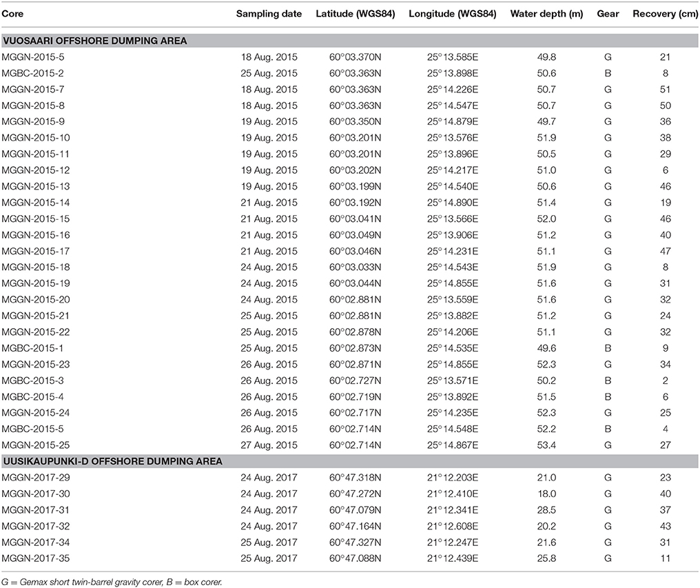Image resolution: width=700 pixels, height=588 pixels.
Task: Click latitude value 60°03.033N
Action: pyautogui.click(x=356, y=267)
